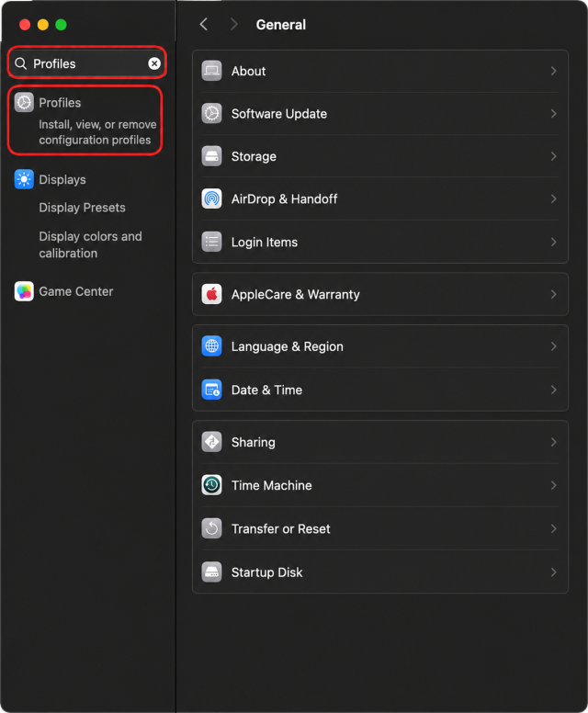588x713 pixels.
Task: Open the AirDrop & Handoff label
Action: (x=284, y=198)
